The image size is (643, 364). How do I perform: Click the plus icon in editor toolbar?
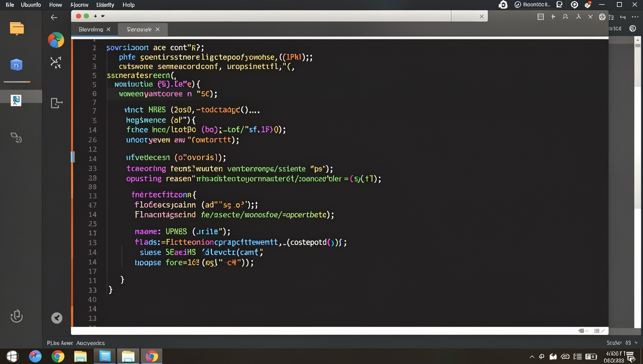click(x=553, y=16)
